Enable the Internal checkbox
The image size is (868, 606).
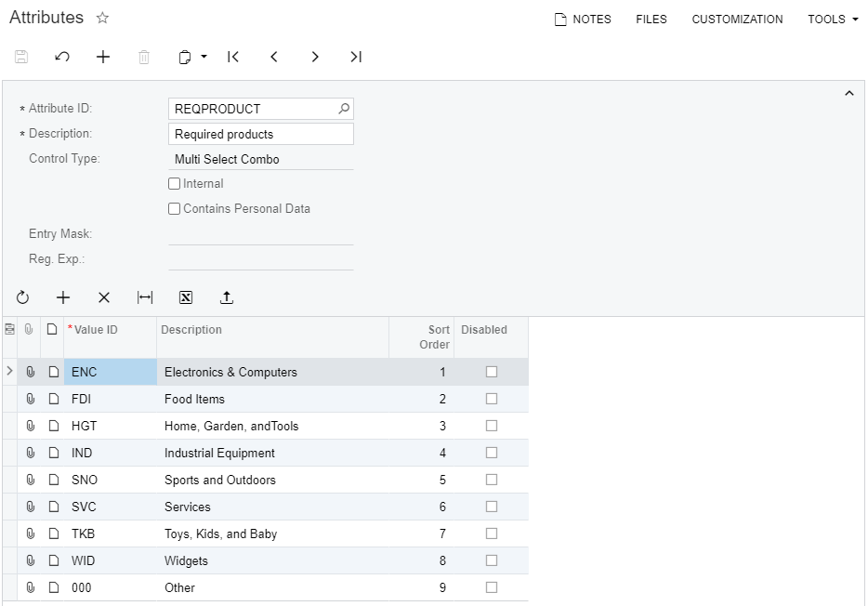point(174,183)
